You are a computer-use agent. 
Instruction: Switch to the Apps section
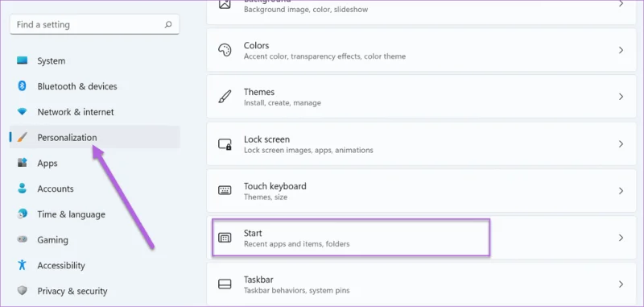[x=95, y=163]
